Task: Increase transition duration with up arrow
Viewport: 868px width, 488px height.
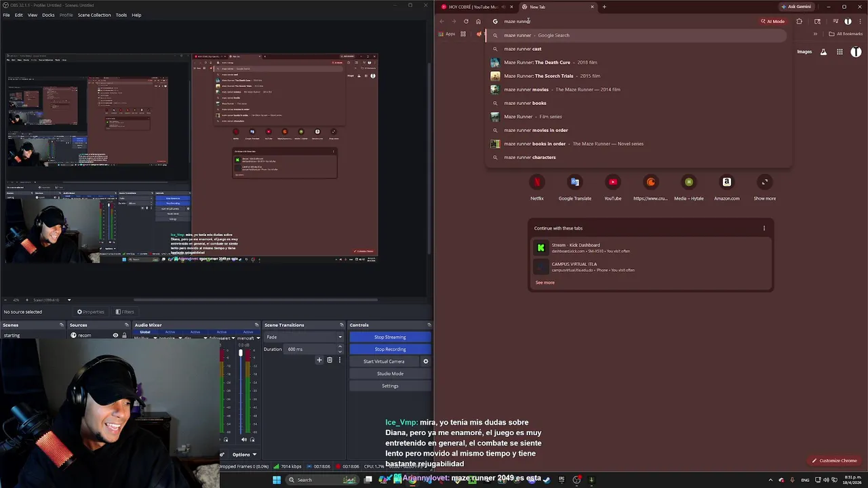Action: [x=340, y=348]
